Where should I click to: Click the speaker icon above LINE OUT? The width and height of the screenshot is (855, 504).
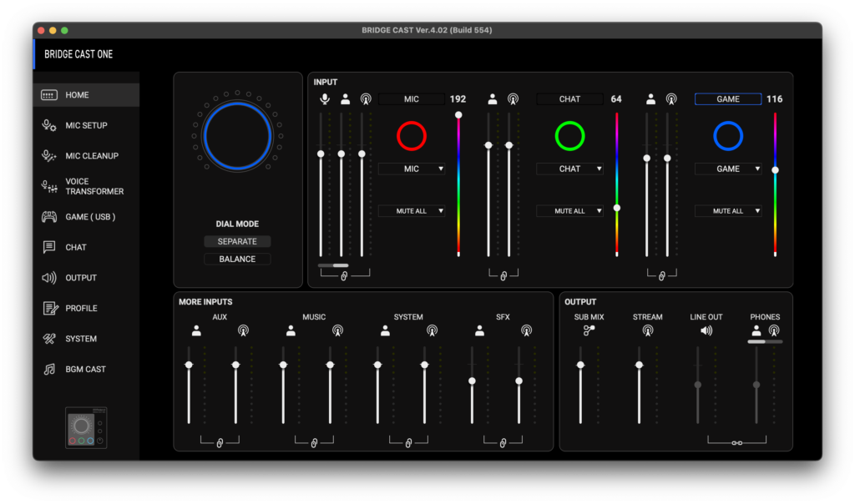(706, 330)
